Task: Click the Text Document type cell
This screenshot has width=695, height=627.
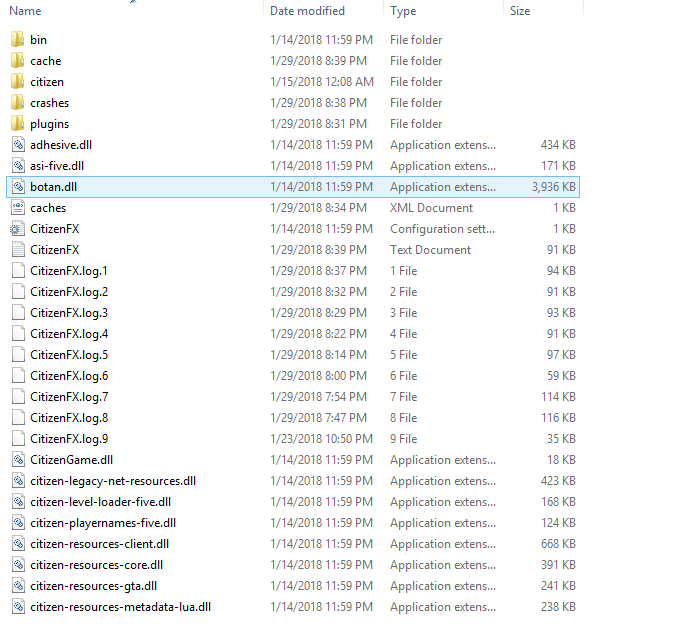Action: coord(430,250)
